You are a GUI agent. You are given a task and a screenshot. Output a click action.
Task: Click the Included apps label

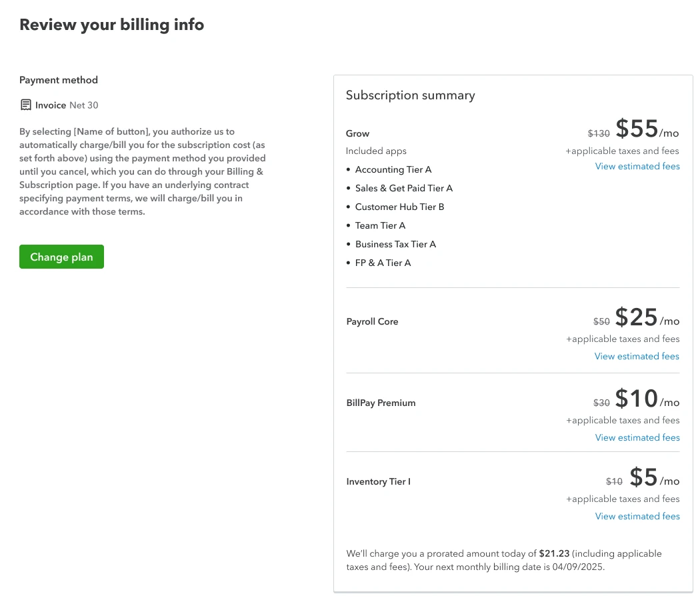(x=376, y=151)
